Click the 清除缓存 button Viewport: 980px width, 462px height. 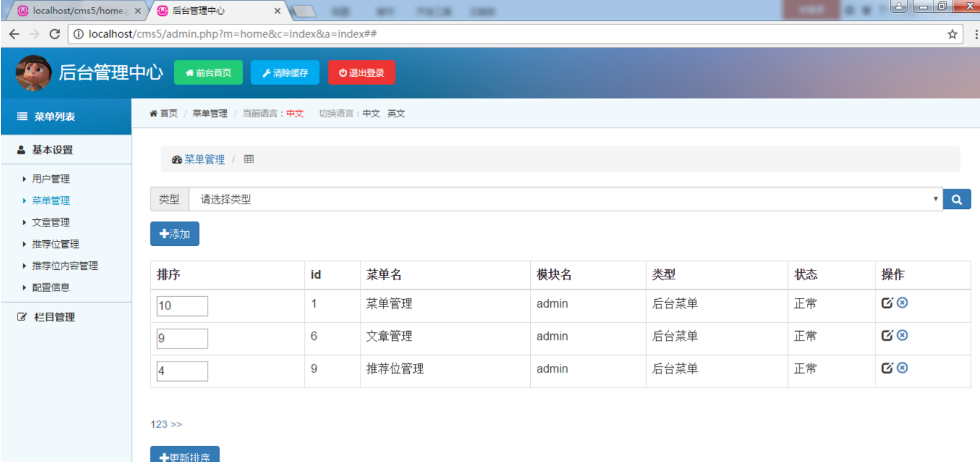[285, 73]
